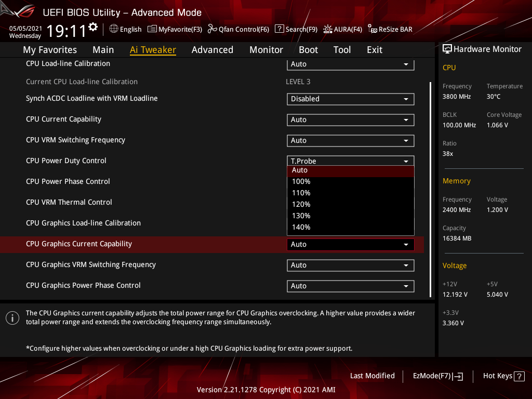532x399 pixels.
Task: Click the Hot Keys question mark icon
Action: [x=519, y=376]
